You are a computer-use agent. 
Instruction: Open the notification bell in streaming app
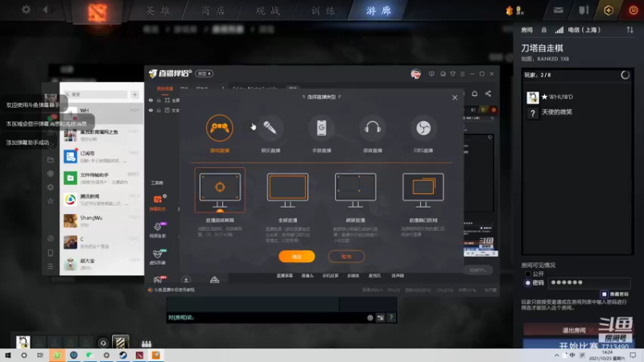(474, 93)
